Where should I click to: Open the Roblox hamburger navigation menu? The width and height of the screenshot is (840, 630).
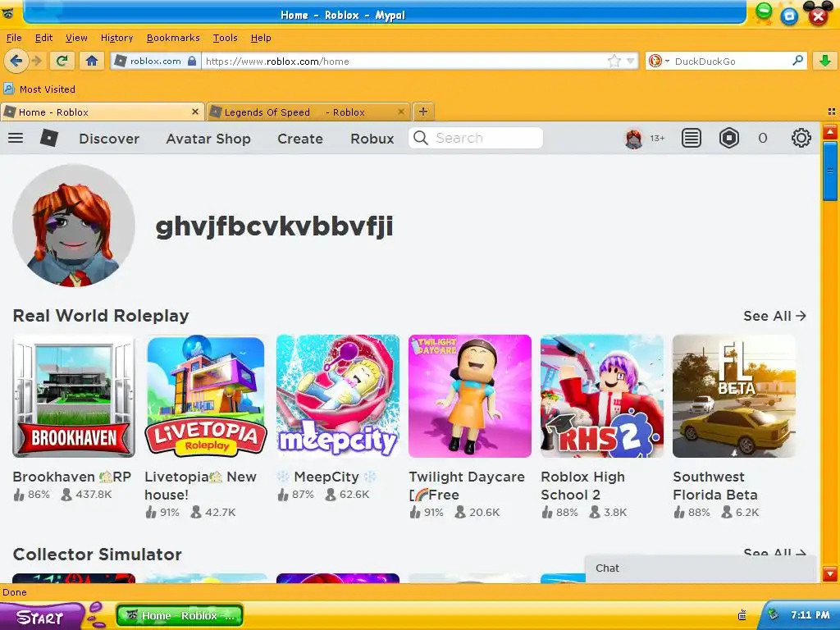[16, 138]
